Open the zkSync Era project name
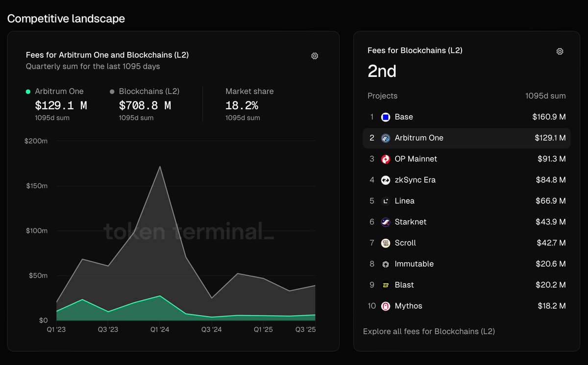The height and width of the screenshot is (365, 588). 415,180
